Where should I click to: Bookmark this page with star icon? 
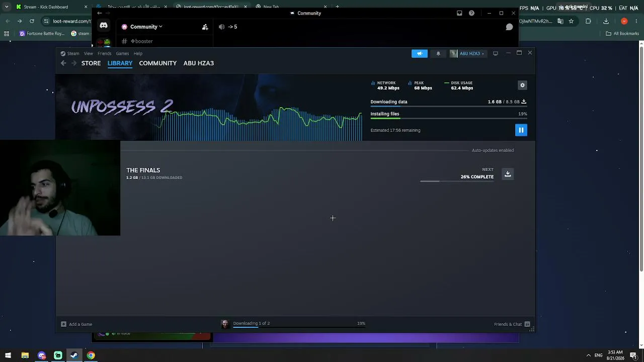571,21
